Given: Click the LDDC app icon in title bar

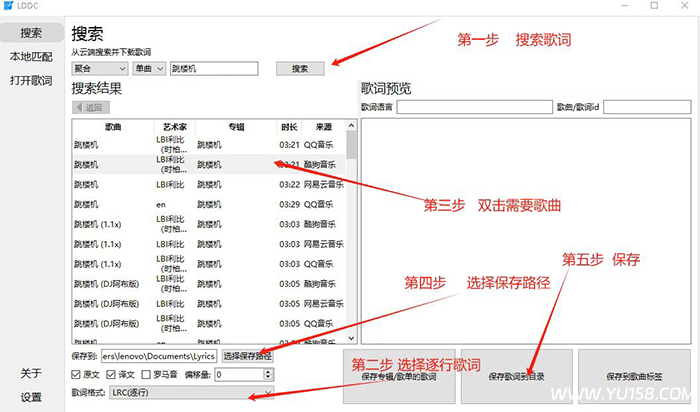Looking at the screenshot, I should 10,7.
